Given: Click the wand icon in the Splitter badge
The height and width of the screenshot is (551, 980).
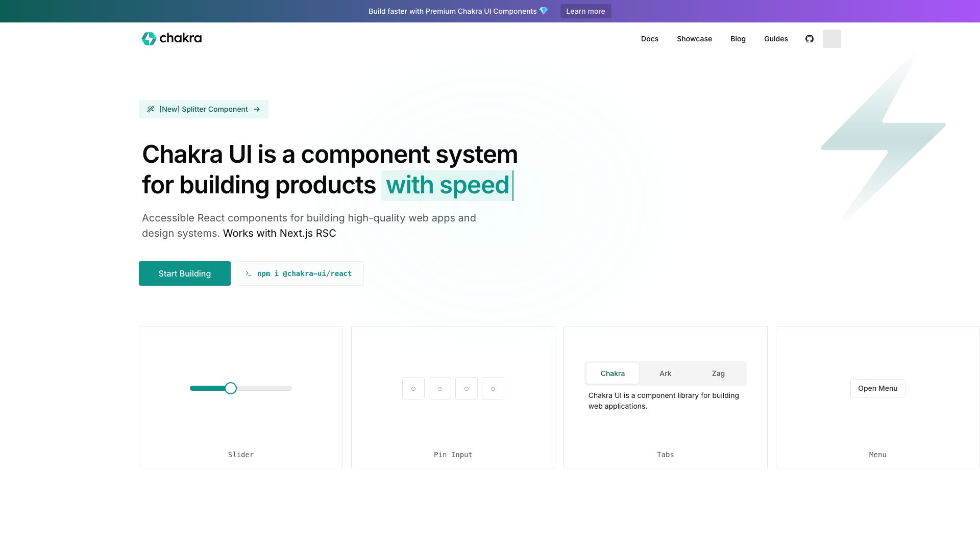Looking at the screenshot, I should click(x=151, y=109).
